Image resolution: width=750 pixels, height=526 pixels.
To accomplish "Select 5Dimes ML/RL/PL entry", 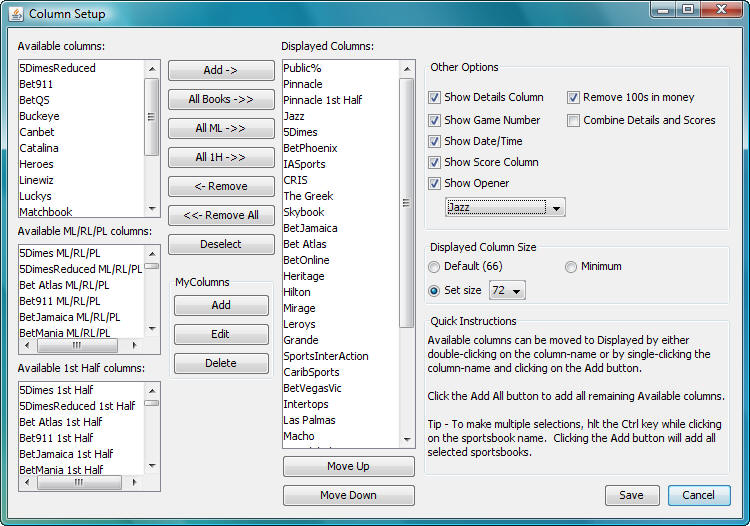I will coord(81,253).
